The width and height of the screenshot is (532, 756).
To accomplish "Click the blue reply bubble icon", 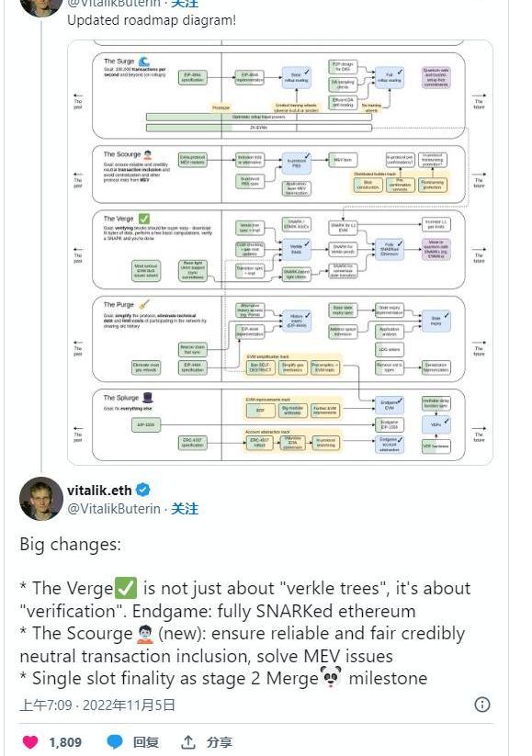I will [x=115, y=742].
